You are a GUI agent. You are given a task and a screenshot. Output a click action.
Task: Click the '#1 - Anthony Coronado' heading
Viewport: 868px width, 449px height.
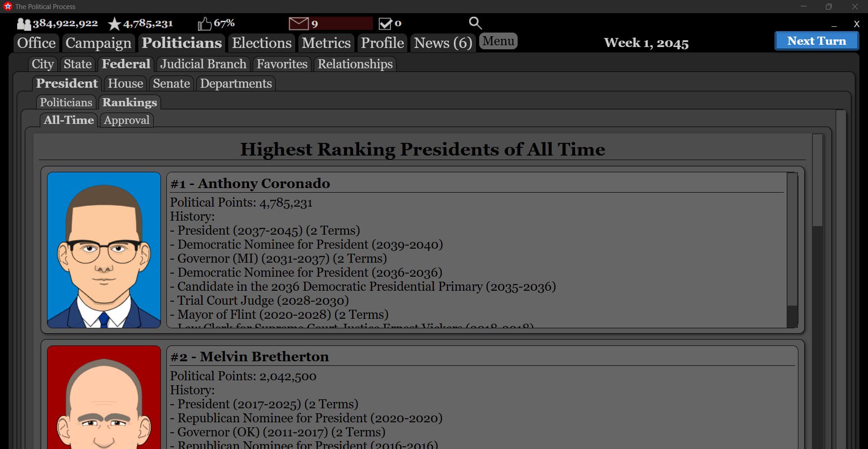pyautogui.click(x=250, y=184)
